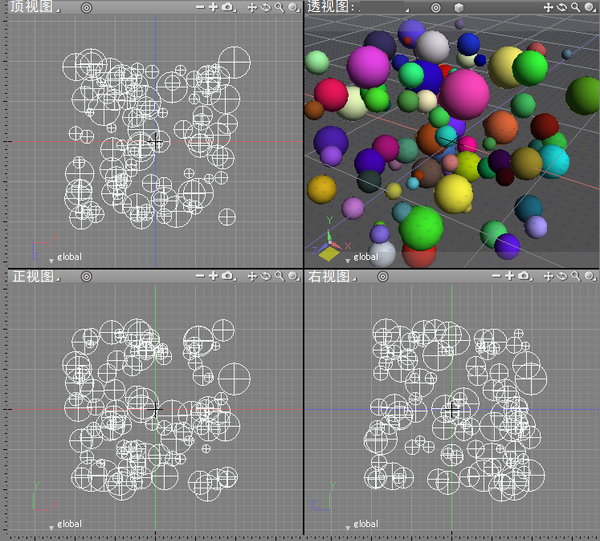Open the 透视图 view name dropdown
The image size is (600, 541).
tap(331, 7)
